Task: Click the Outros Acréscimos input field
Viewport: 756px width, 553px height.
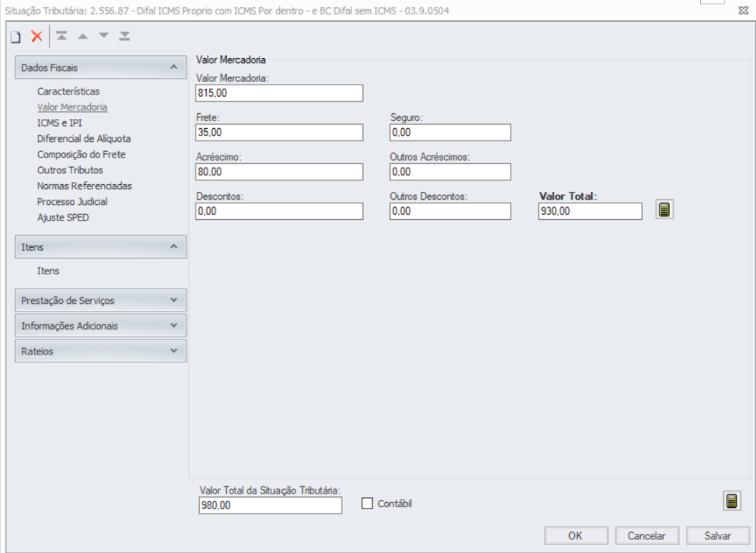Action: point(450,172)
